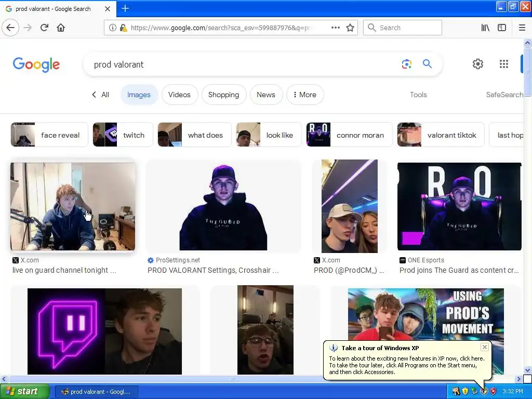Open the ProSettings.net hoodie image result

223,206
